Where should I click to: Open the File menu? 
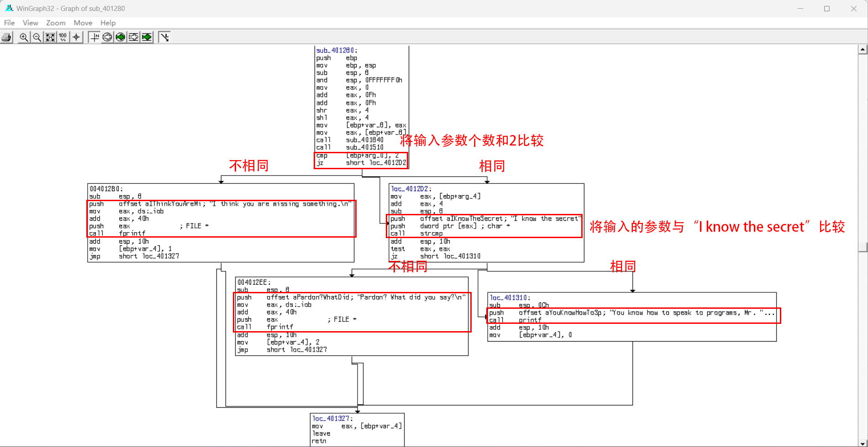tap(10, 23)
